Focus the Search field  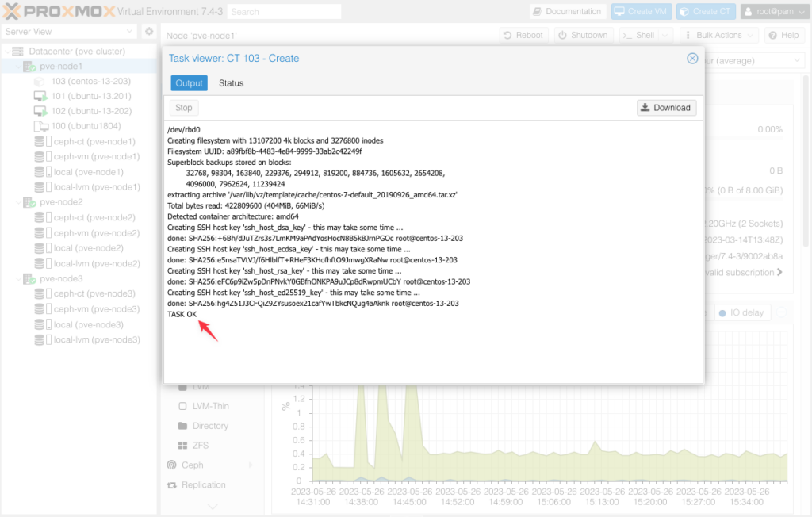[285, 11]
